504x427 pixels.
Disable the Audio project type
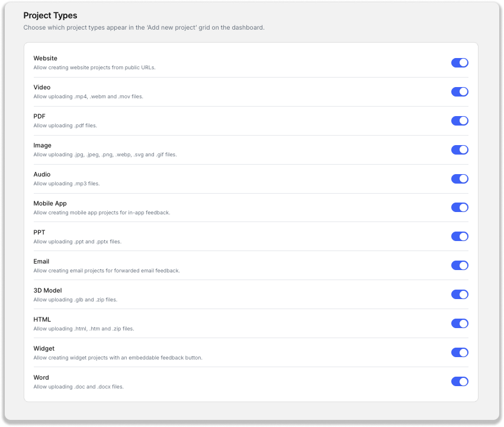click(x=460, y=178)
